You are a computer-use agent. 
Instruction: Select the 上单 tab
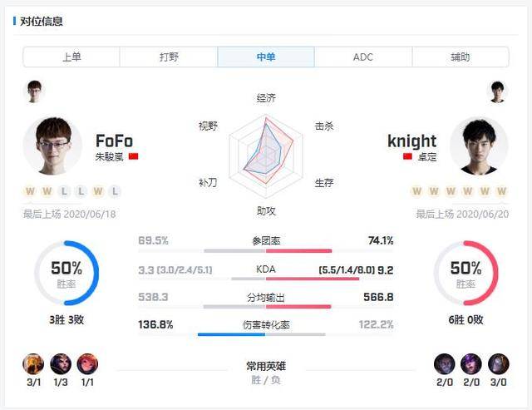pos(71,57)
